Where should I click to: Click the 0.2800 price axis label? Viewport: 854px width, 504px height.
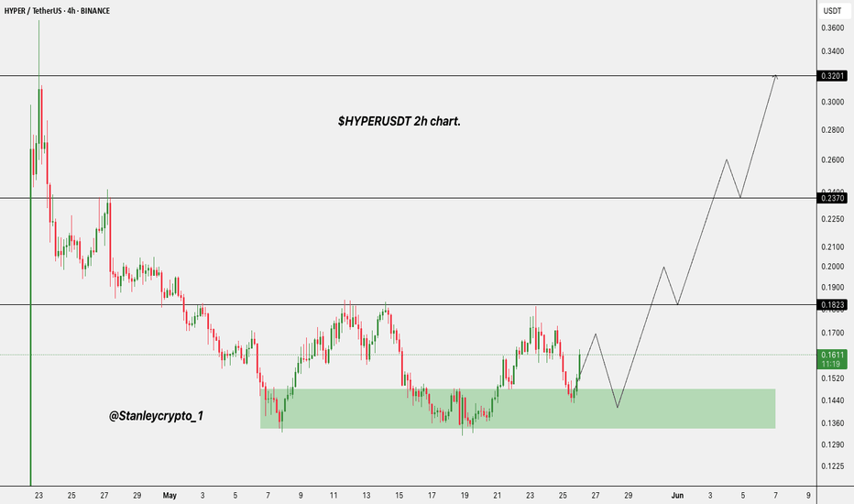(832, 130)
